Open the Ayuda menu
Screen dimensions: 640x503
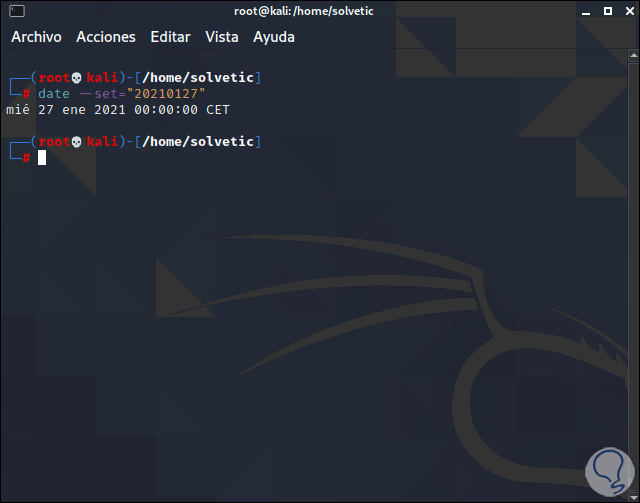(x=274, y=37)
